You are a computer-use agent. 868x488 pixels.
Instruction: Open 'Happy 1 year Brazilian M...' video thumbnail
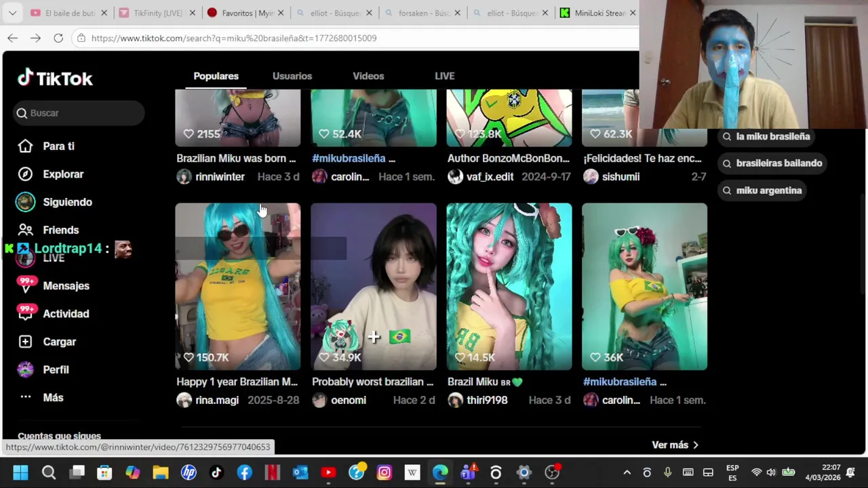coord(237,286)
